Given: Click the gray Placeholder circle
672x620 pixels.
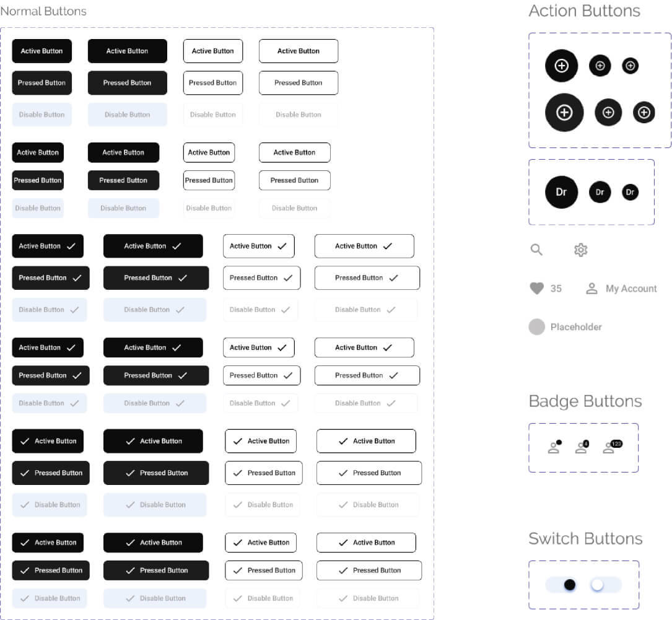Looking at the screenshot, I should [x=536, y=327].
